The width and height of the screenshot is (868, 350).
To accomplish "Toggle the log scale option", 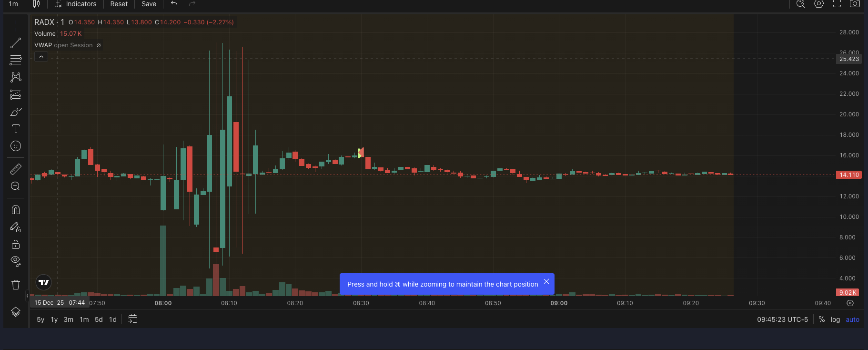I will click(x=835, y=319).
